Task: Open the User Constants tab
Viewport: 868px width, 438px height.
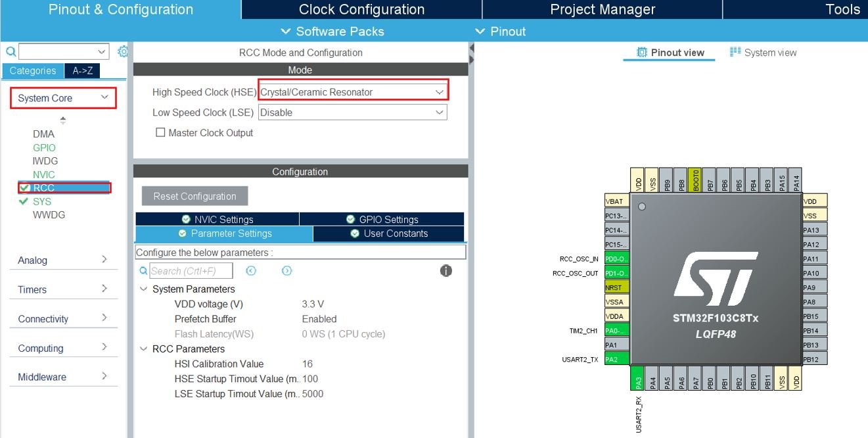Action: click(x=389, y=233)
